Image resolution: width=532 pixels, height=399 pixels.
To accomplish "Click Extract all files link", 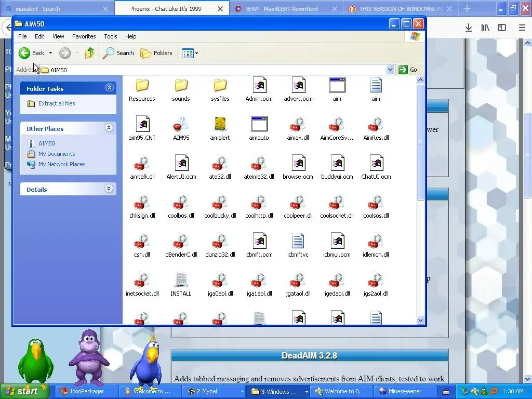I will tap(57, 103).
